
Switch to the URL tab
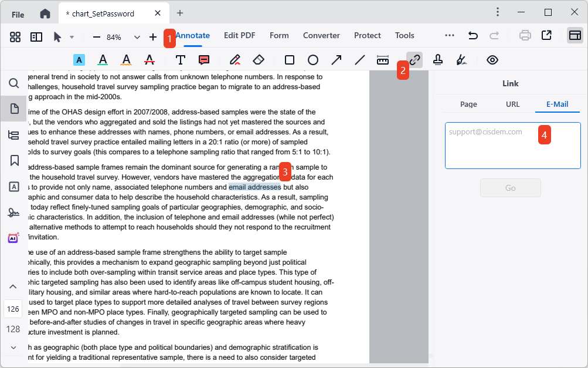[x=512, y=104]
